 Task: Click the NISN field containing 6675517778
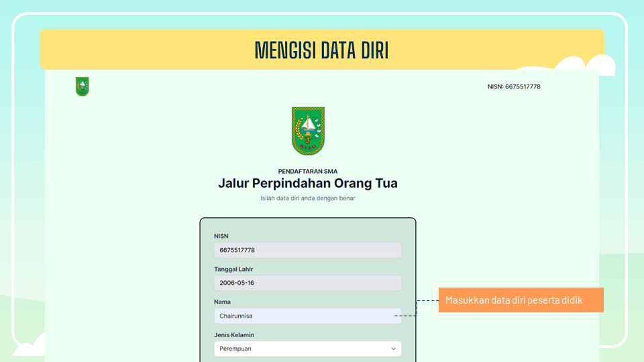307,250
